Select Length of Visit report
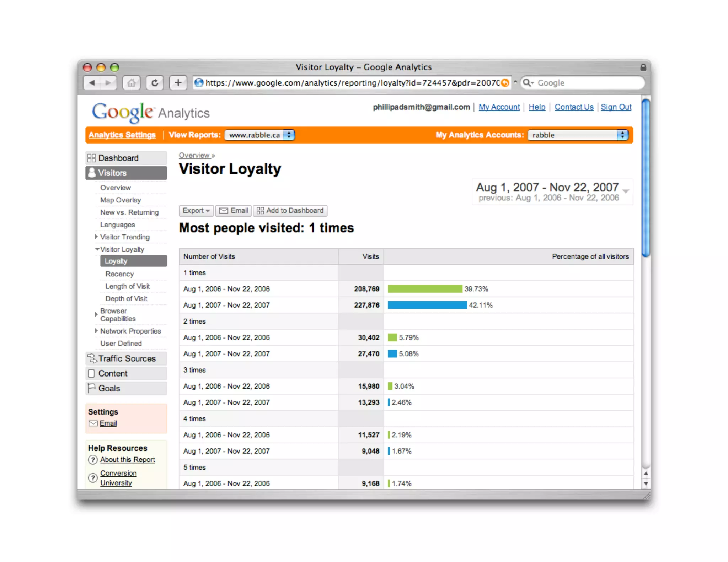This screenshot has width=728, height=562. [128, 286]
